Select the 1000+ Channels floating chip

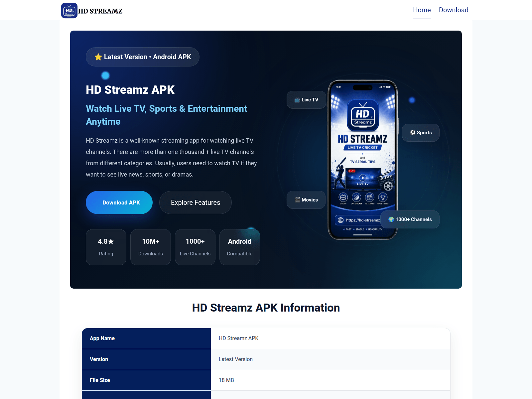[410, 219]
